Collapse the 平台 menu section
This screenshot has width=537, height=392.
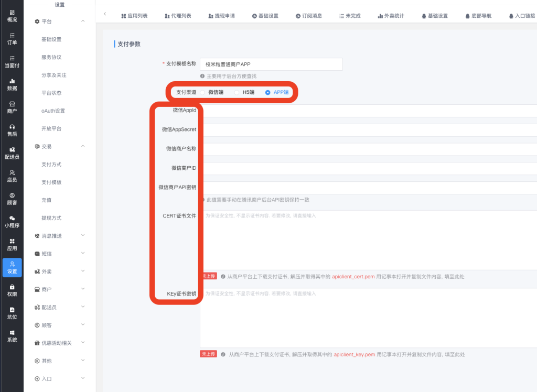(x=83, y=21)
